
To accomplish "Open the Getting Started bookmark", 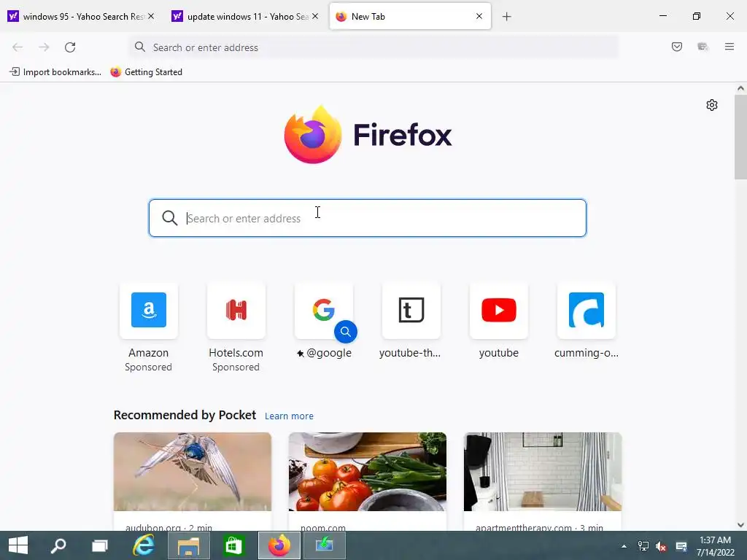I will pyautogui.click(x=146, y=72).
